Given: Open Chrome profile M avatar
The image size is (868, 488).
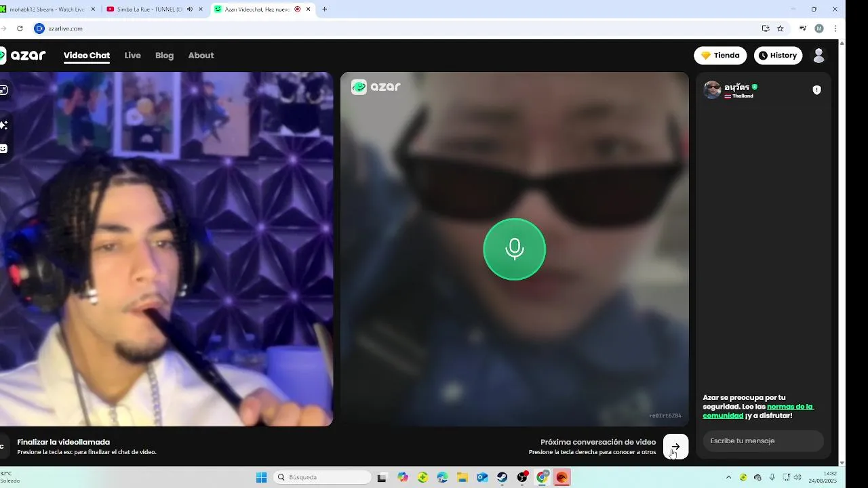Looking at the screenshot, I should tap(819, 28).
